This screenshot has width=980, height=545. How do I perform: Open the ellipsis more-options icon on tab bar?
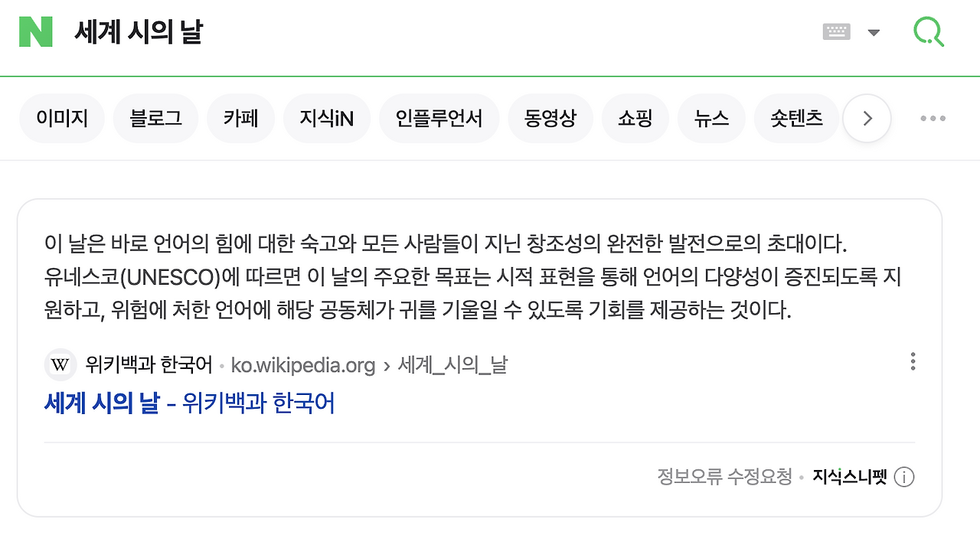click(x=933, y=118)
